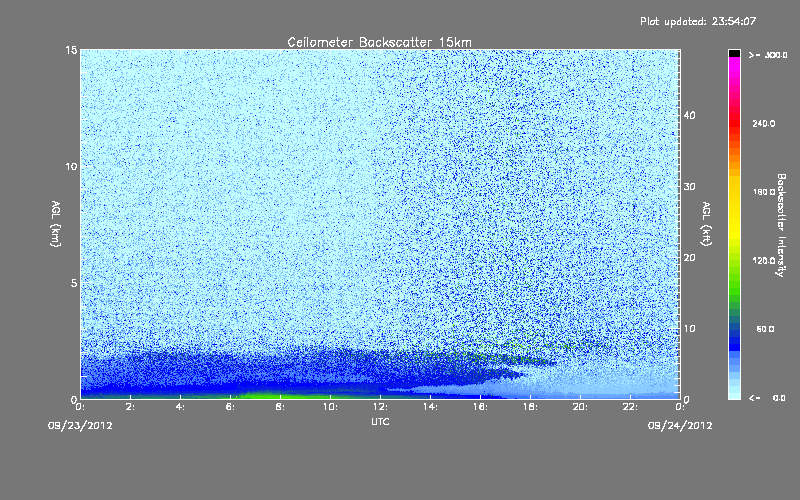Click the 10 km tick label

click(x=71, y=166)
